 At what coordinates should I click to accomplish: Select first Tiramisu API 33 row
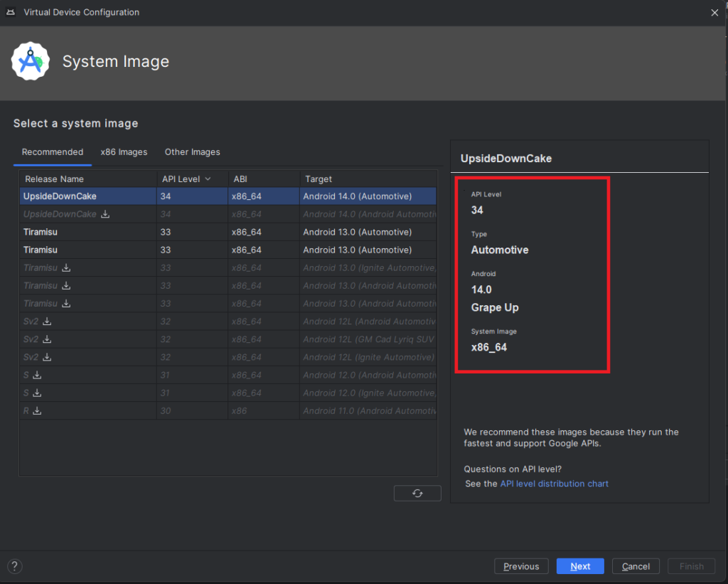click(x=228, y=232)
